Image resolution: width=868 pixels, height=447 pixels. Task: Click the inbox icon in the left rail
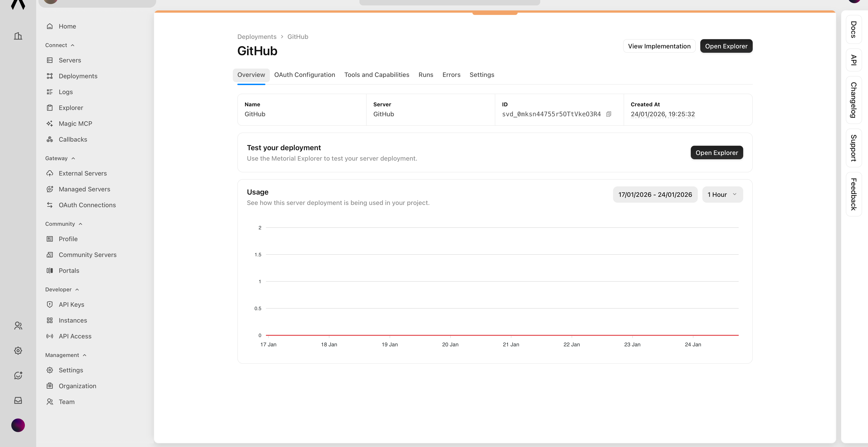coord(18,400)
